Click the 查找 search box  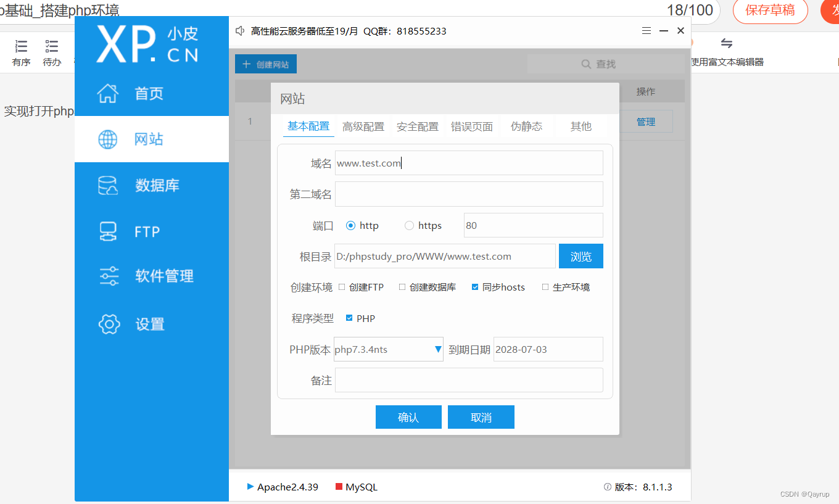(606, 64)
